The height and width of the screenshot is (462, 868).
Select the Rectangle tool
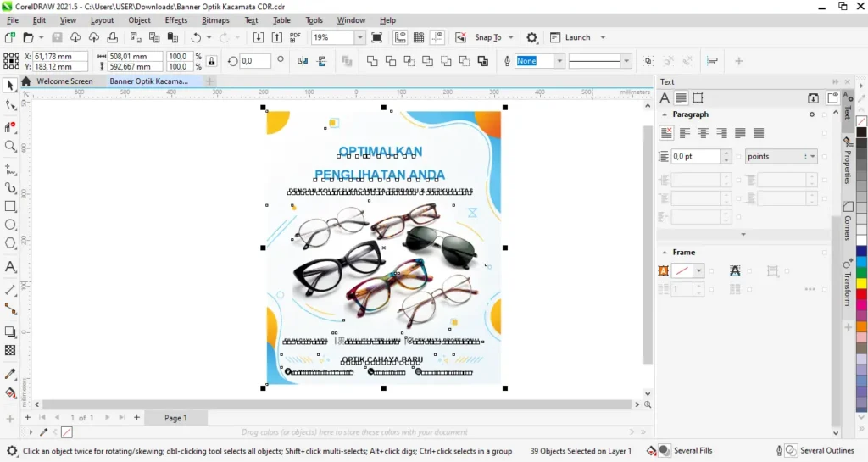[10, 206]
